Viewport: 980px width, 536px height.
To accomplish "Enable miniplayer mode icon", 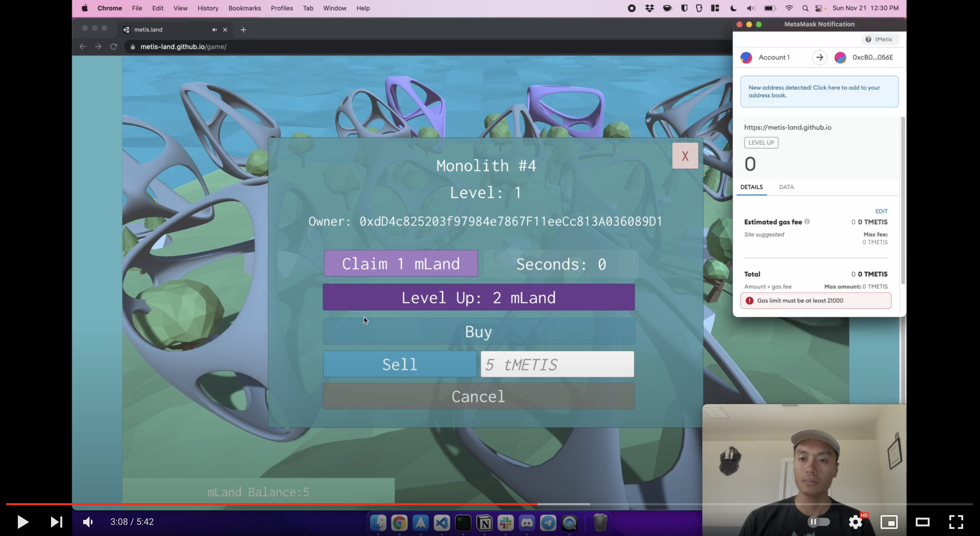I will pos(889,522).
